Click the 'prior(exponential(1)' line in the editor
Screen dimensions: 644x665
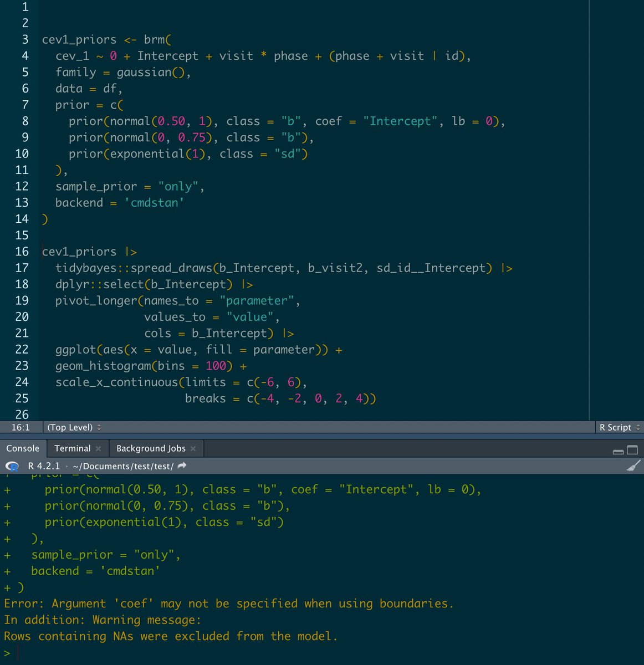click(x=188, y=154)
